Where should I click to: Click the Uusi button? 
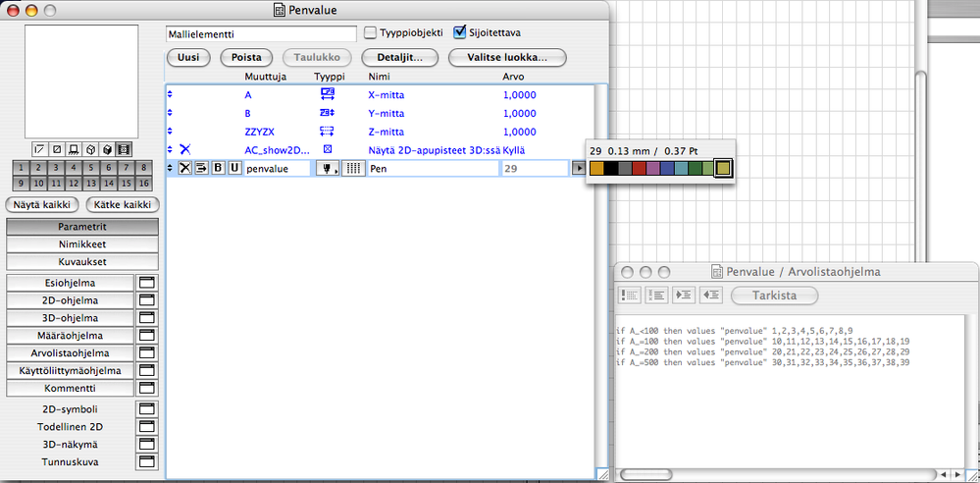click(188, 57)
